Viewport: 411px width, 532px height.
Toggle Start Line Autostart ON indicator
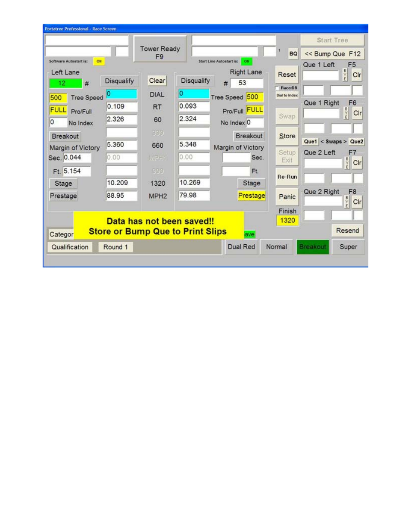(x=246, y=61)
